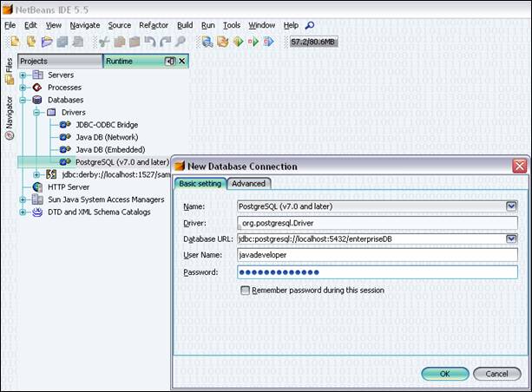532x392 pixels.
Task: Select 'Sun Java System Access Managers' row
Action: [x=106, y=199]
